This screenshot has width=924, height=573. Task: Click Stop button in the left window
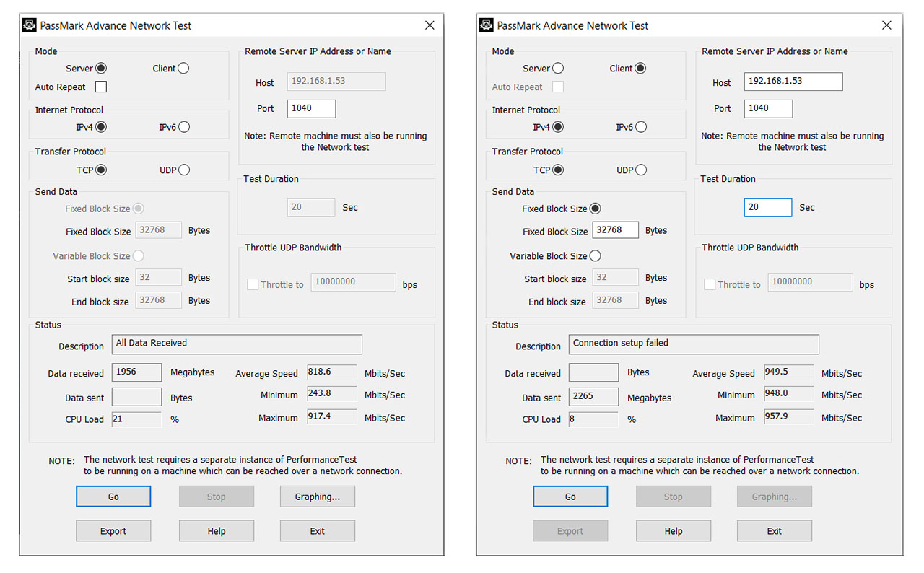[217, 497]
